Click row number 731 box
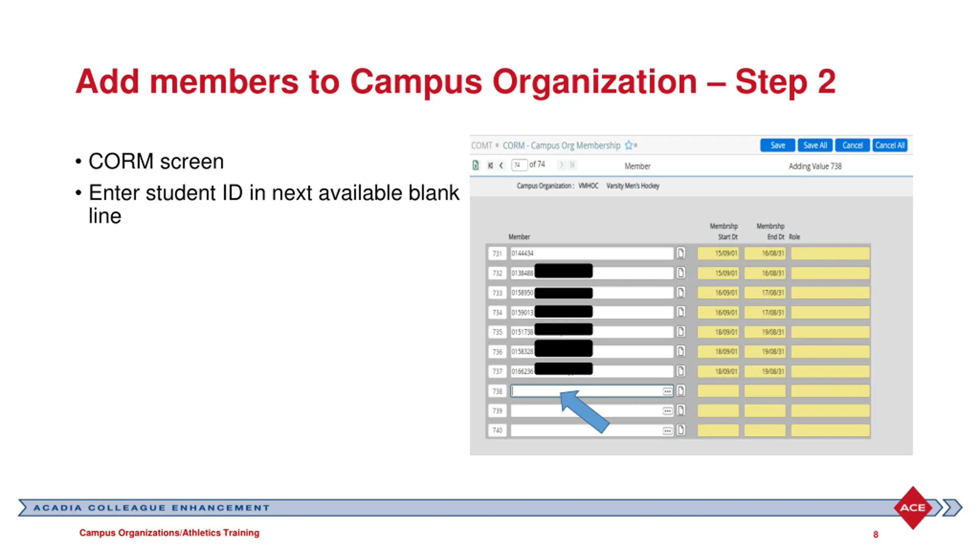Viewport: 980px width, 551px height. [497, 253]
